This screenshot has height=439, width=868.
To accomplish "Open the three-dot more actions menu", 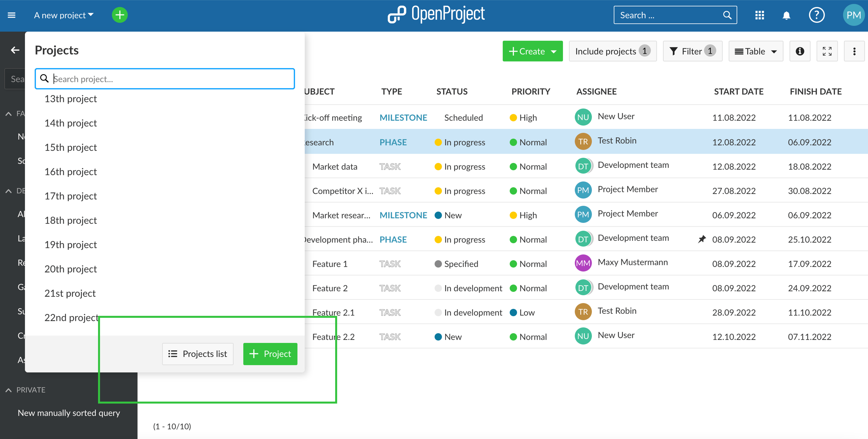I will click(854, 51).
